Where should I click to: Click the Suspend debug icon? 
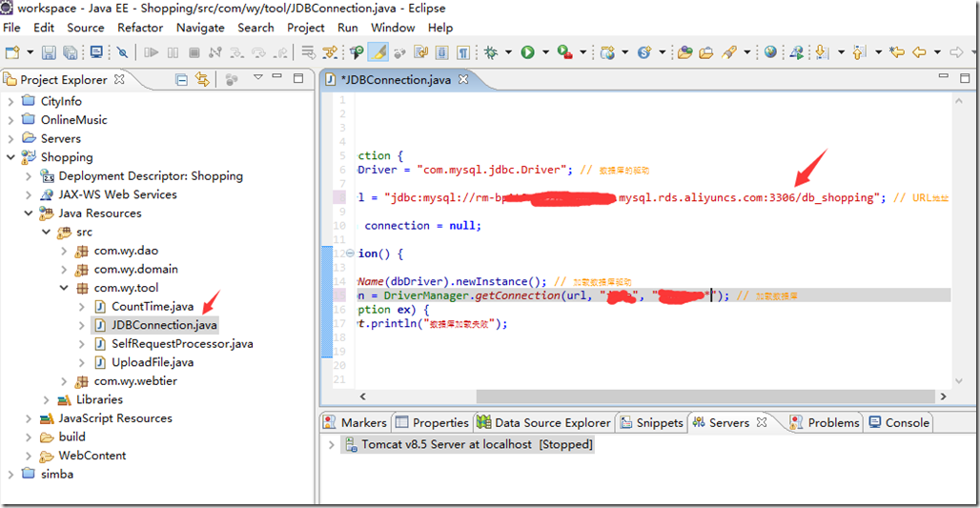[x=174, y=52]
